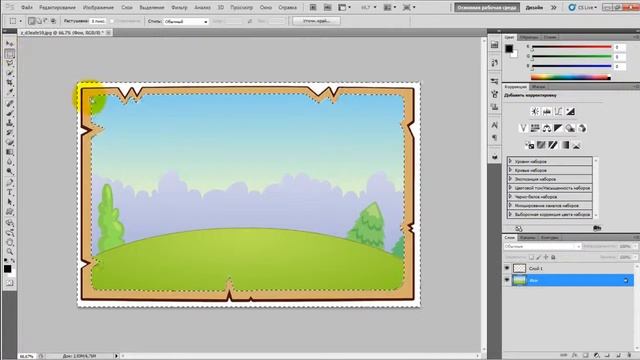
Task: Expand Выборочная коррекция цвета наборов presets
Action: [x=550, y=214]
